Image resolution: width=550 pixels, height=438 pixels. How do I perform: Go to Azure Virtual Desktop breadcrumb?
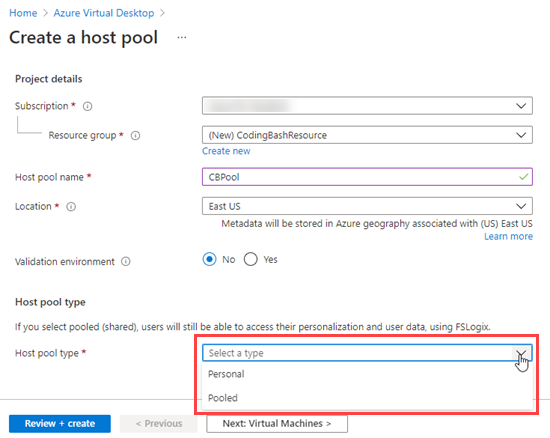(104, 13)
